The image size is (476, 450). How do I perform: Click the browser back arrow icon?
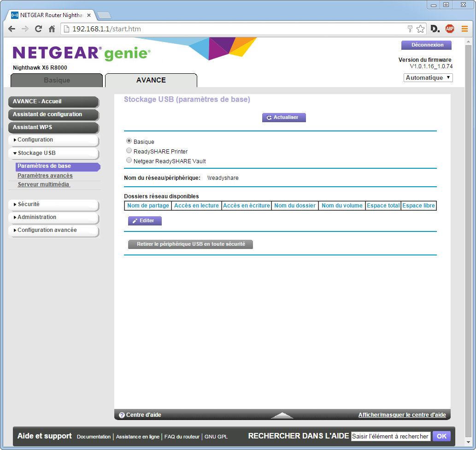click(x=12, y=29)
